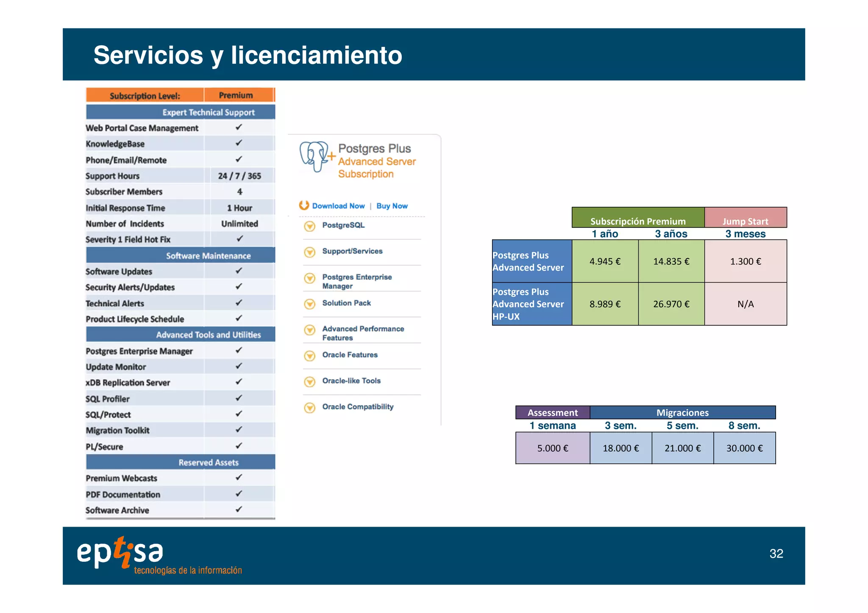
Task: Expand the Postgres Enterprise Manager section arrow
Action: pos(310,278)
